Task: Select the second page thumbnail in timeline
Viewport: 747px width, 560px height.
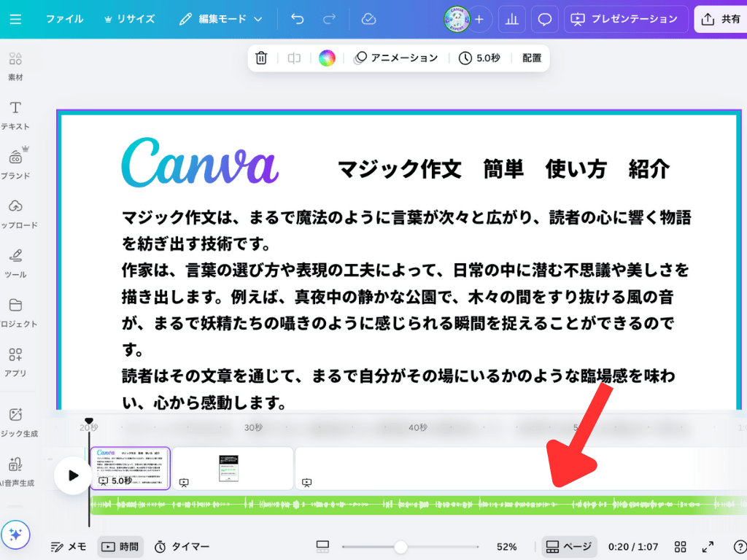Action: point(233,469)
